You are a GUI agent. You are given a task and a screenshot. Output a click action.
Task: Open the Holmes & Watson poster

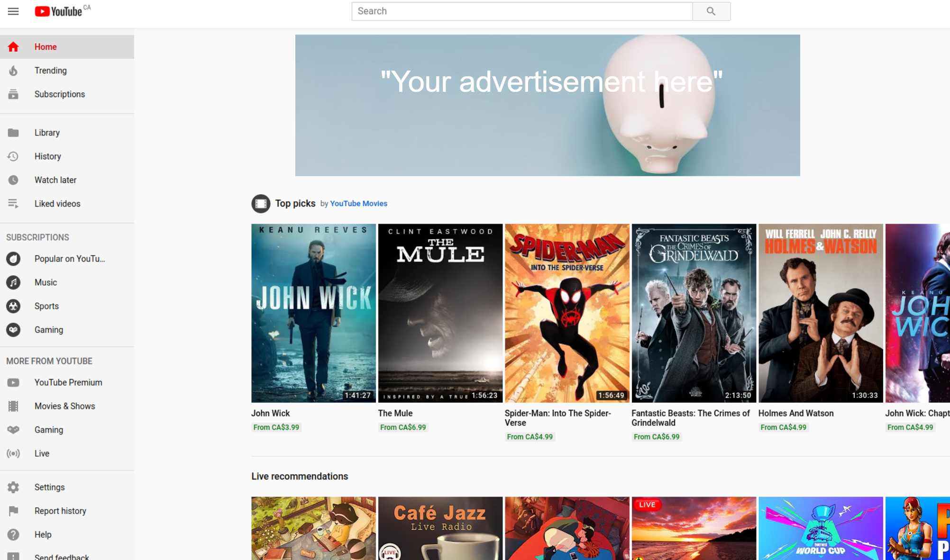pyautogui.click(x=821, y=313)
